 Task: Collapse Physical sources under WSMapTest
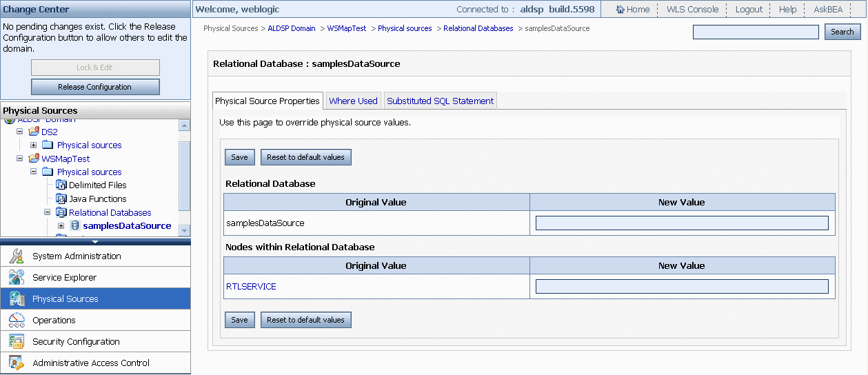tap(33, 172)
